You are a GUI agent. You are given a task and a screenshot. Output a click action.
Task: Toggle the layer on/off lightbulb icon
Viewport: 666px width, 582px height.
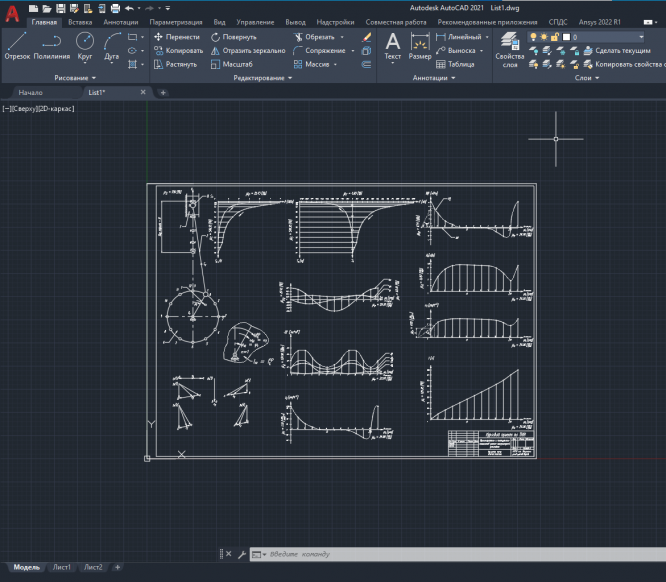click(x=532, y=36)
